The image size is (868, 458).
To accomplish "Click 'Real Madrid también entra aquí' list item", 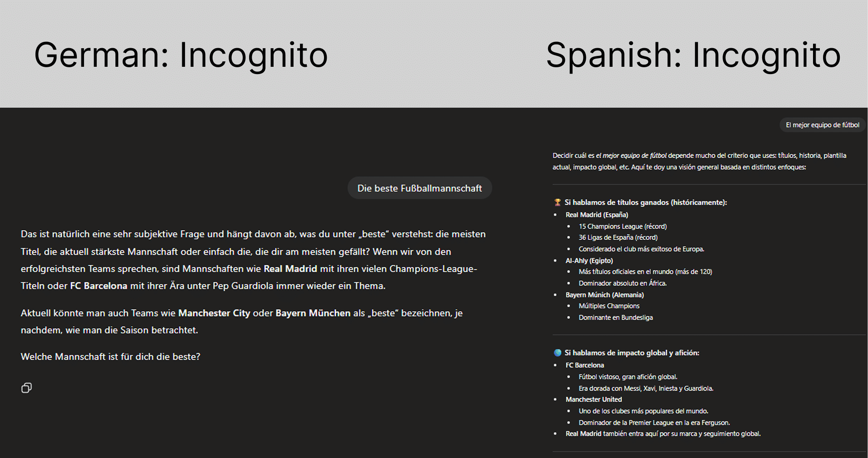I will tap(663, 434).
